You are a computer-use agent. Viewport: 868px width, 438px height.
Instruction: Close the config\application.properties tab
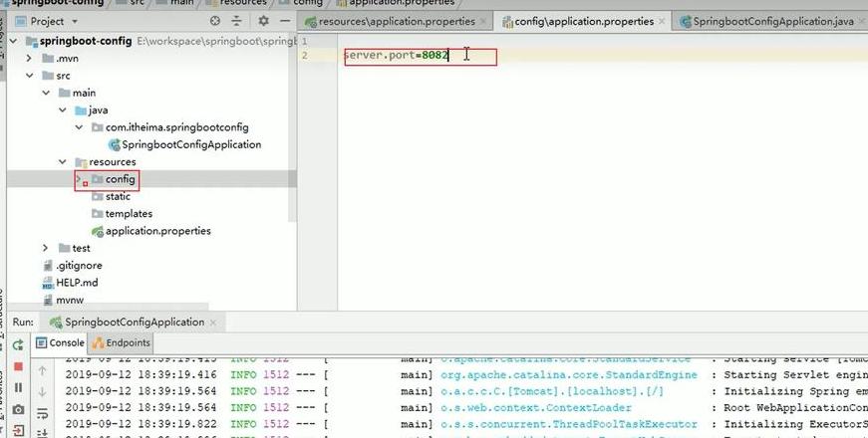coord(662,22)
